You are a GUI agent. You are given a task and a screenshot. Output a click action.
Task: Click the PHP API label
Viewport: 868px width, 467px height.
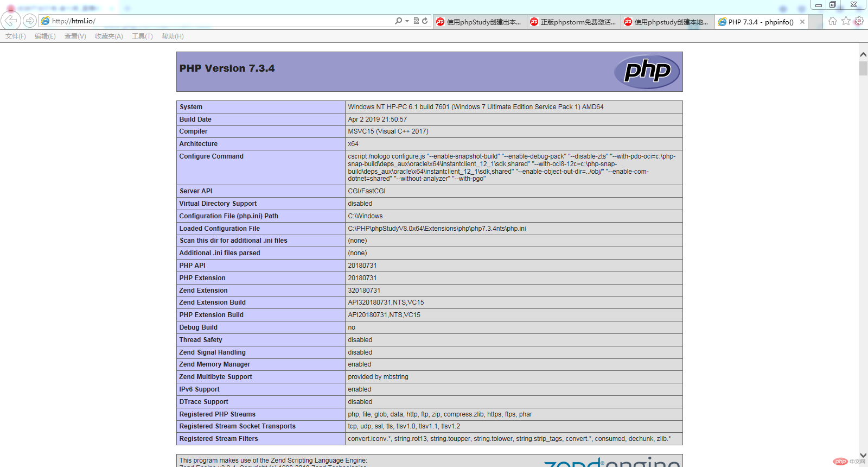tap(192, 266)
